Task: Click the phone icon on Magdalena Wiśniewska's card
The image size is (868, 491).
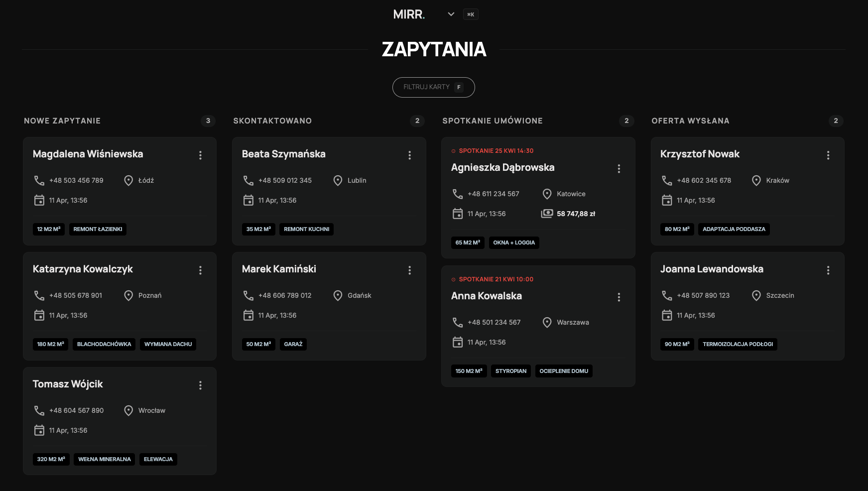Action: click(39, 180)
